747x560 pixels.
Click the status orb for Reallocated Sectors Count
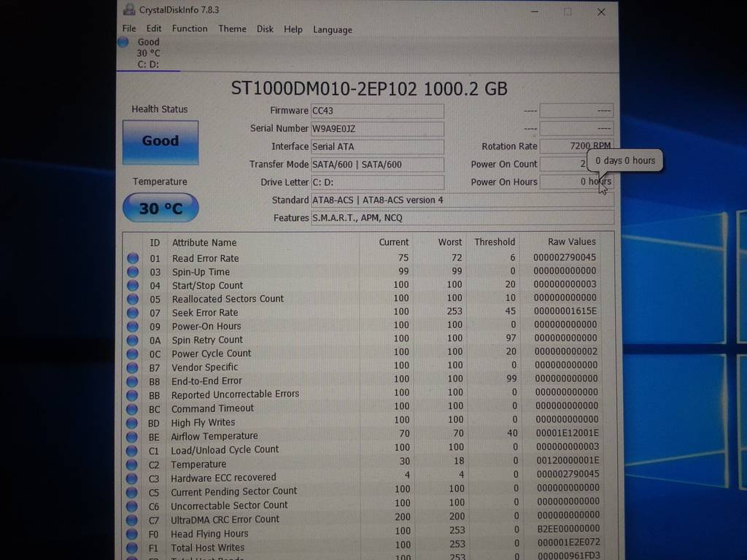pyautogui.click(x=133, y=299)
